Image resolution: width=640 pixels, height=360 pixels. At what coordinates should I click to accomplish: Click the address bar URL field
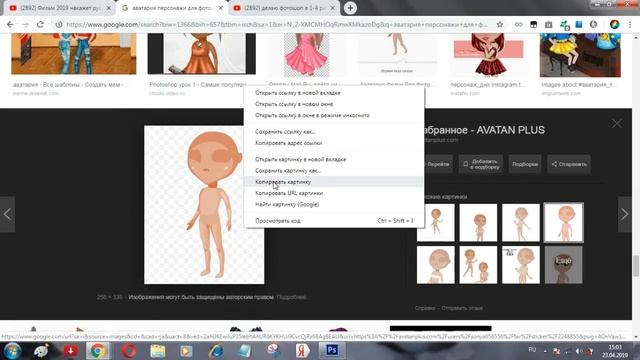pos(277,24)
